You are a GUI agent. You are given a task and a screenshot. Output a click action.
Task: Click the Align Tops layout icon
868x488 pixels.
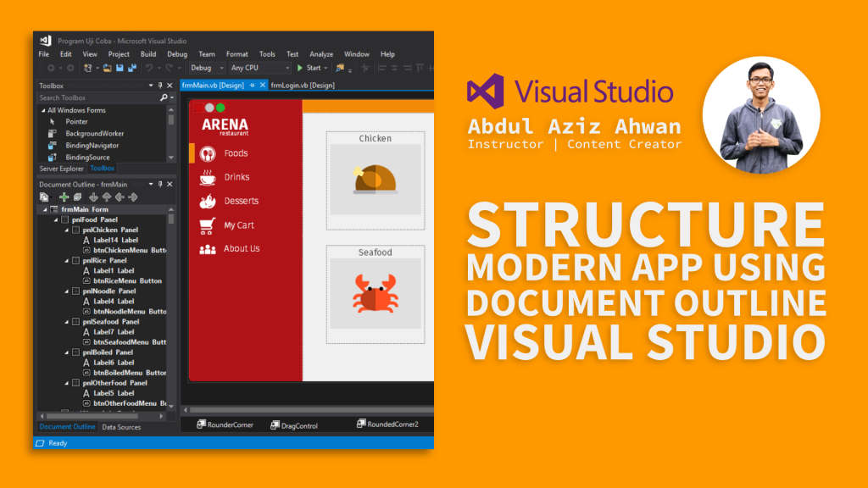pyautogui.click(x=420, y=68)
